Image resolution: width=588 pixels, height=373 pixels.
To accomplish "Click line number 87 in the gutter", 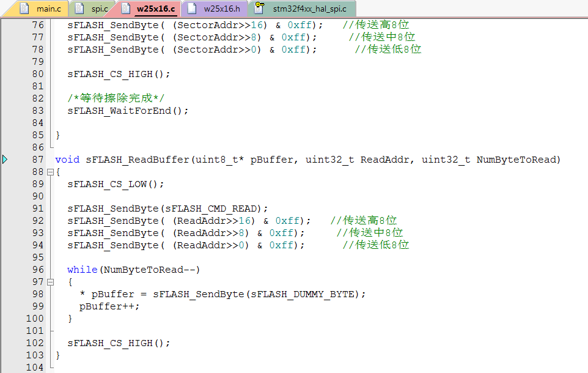I will click(38, 160).
